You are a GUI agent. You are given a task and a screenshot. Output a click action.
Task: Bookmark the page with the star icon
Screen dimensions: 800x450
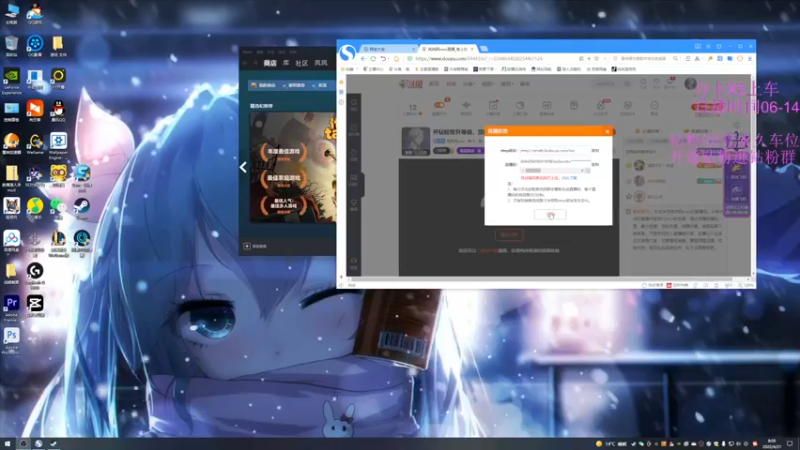[596, 59]
